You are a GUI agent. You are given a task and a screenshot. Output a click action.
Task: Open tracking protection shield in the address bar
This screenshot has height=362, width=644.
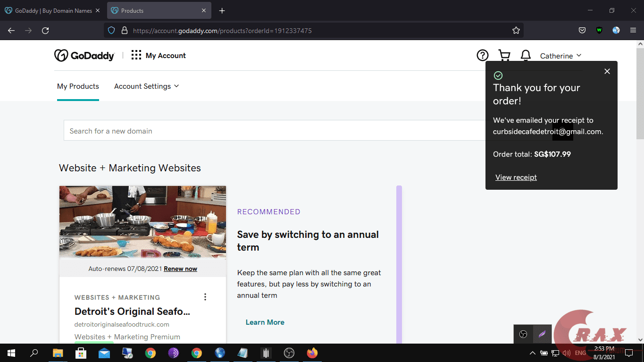pyautogui.click(x=110, y=30)
